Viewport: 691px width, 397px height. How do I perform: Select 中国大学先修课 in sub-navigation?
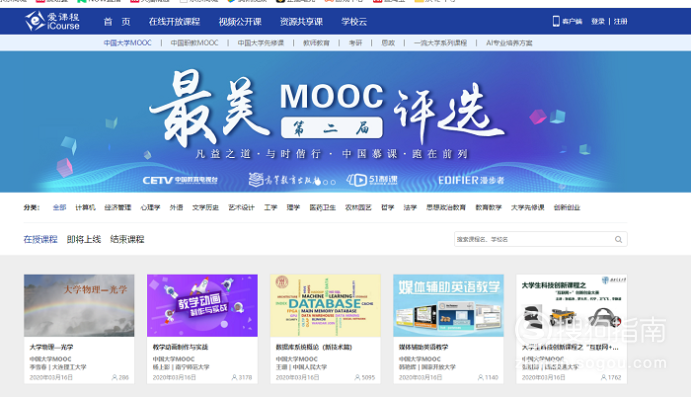[x=261, y=43]
